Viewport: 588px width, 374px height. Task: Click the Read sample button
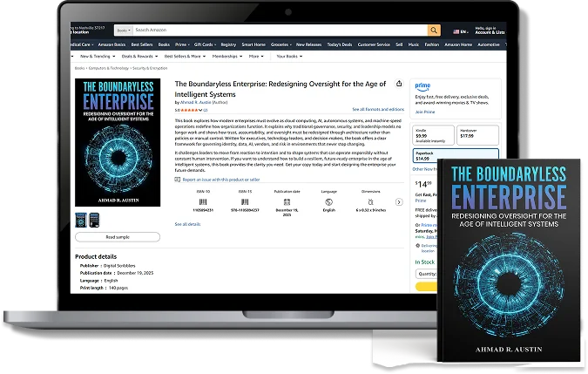click(x=118, y=237)
